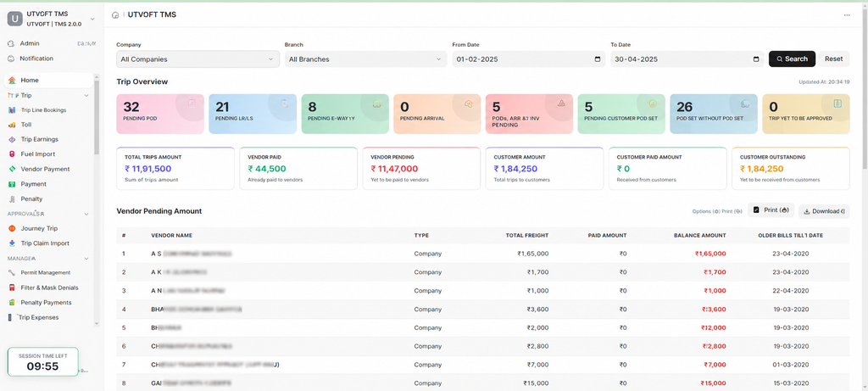Viewport: 868px width, 391px height.
Task: Click the warning icon on PODs pending card
Action: click(561, 103)
